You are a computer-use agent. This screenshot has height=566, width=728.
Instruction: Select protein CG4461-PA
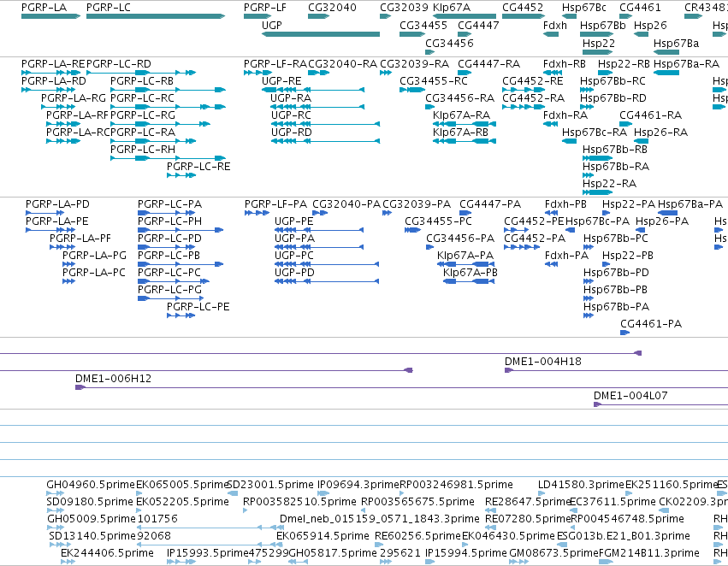click(x=625, y=333)
